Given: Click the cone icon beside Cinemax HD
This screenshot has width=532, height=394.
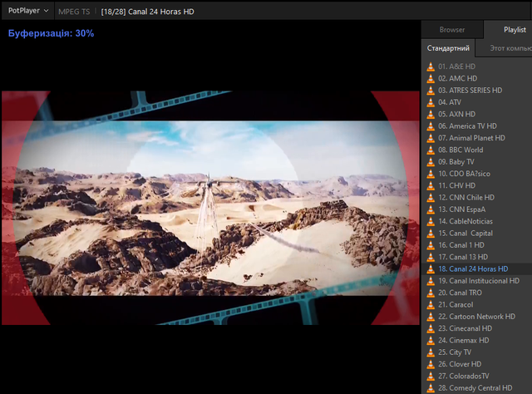Looking at the screenshot, I should (431, 340).
